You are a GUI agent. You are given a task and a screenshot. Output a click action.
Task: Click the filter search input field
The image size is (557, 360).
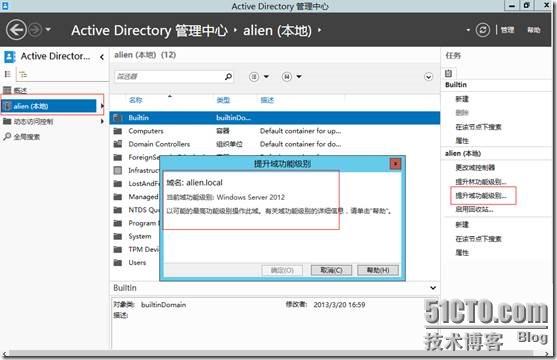point(169,76)
